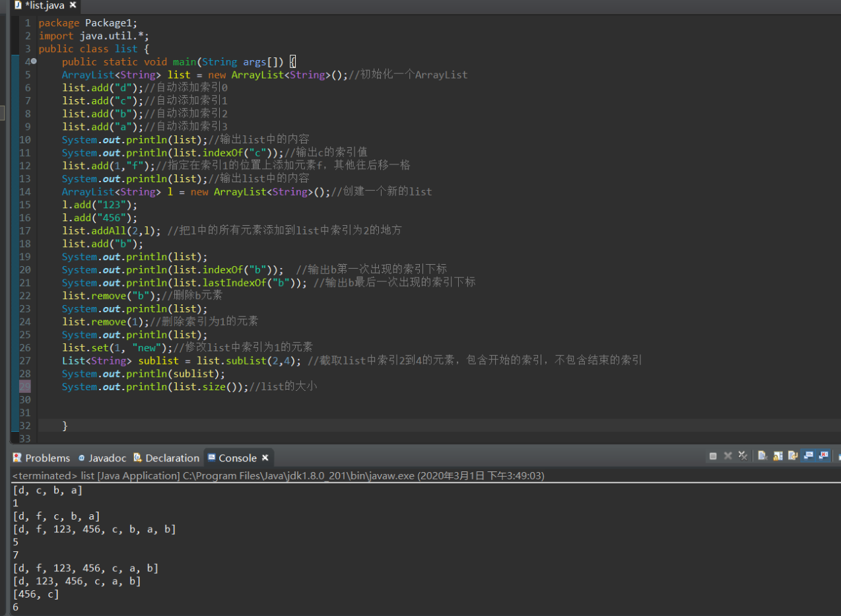Close the list.java editor tab

pos(73,5)
